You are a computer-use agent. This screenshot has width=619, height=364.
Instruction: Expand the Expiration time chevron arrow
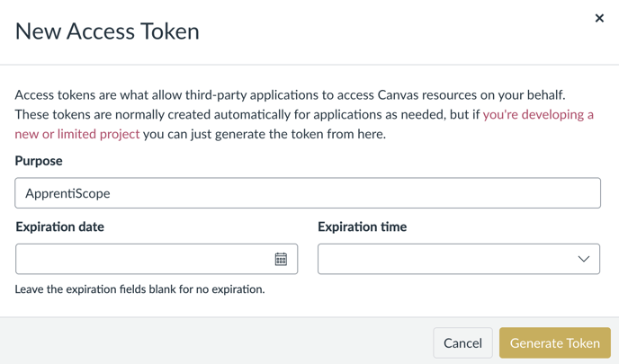[584, 259]
